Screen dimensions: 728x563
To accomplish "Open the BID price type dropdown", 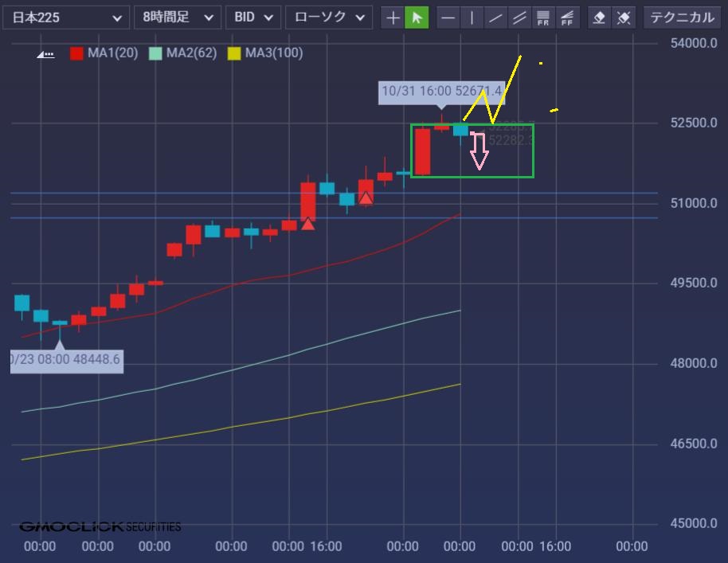I will click(253, 18).
